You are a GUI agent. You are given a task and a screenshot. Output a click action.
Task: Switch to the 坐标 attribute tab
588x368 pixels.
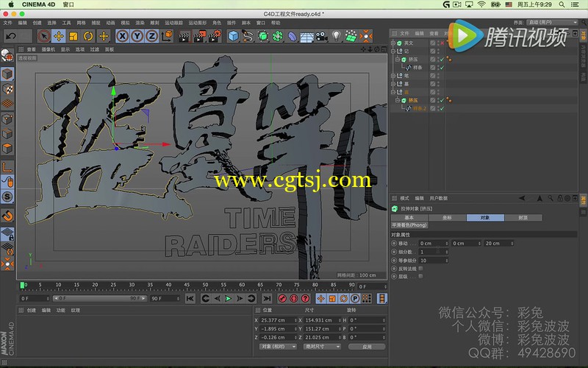coord(448,217)
